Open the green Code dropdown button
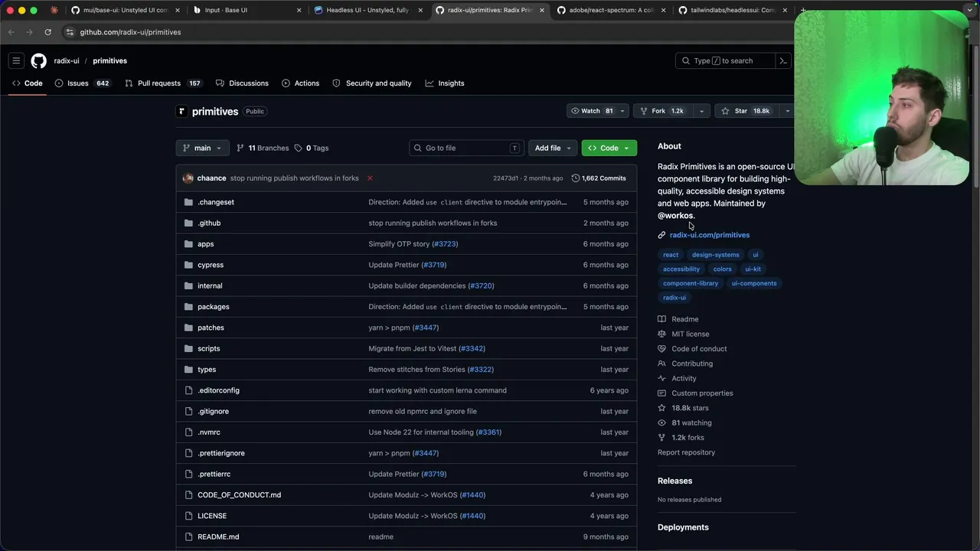This screenshot has width=980, height=551. [609, 148]
